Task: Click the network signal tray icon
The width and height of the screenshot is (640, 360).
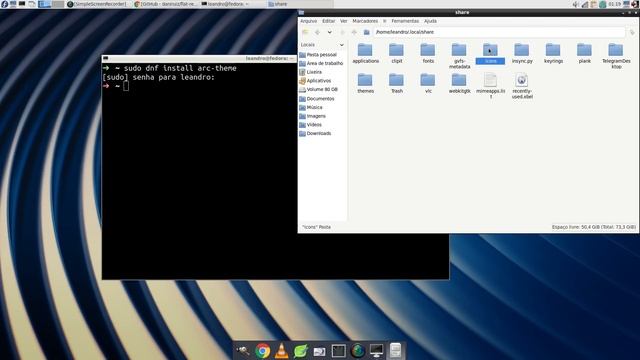Action: click(x=584, y=4)
